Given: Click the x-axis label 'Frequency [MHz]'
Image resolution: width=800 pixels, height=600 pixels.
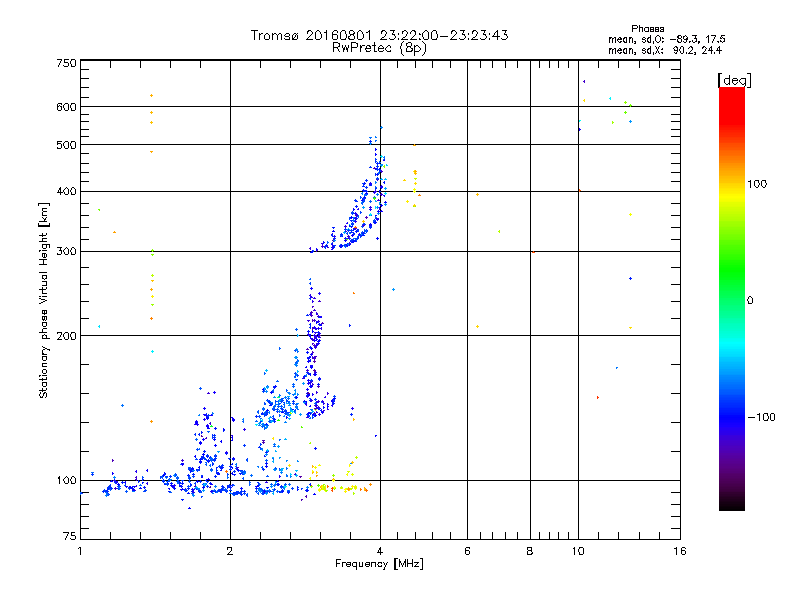Looking at the screenshot, I should pyautogui.click(x=379, y=564).
